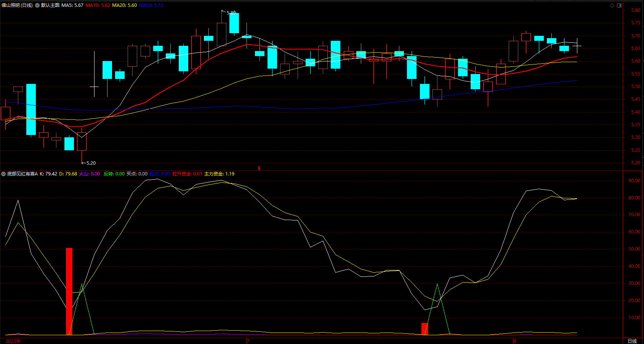The width and height of the screenshot is (644, 344).
Task: Click the 5.80 high price annotation on chart
Action: coord(231,13)
